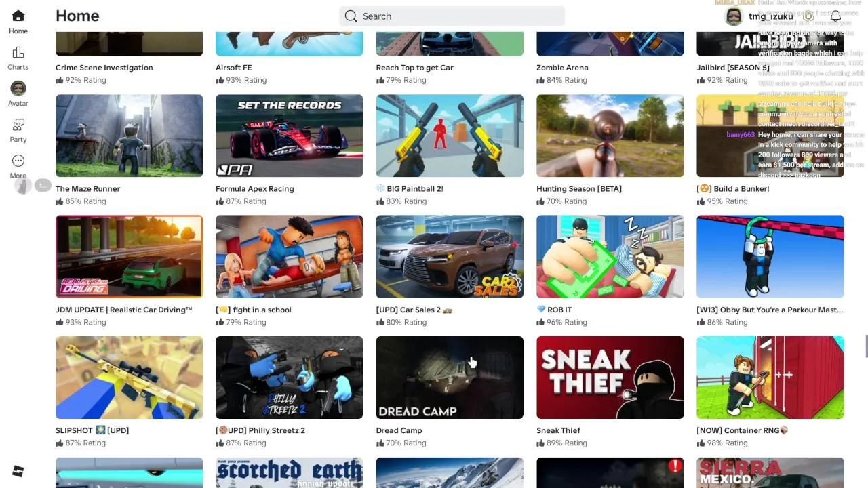Image resolution: width=868 pixels, height=488 pixels.
Task: Focus the Search input field
Action: 452,16
